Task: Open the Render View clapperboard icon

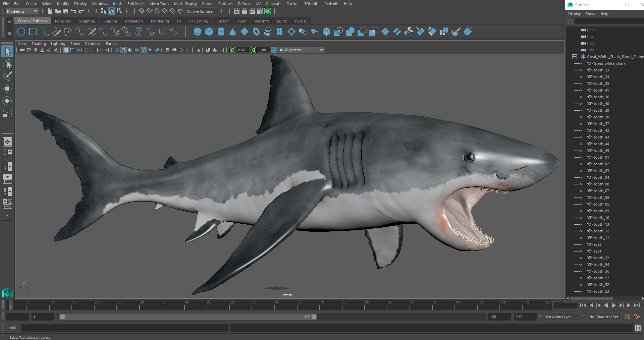Action: 237,11
